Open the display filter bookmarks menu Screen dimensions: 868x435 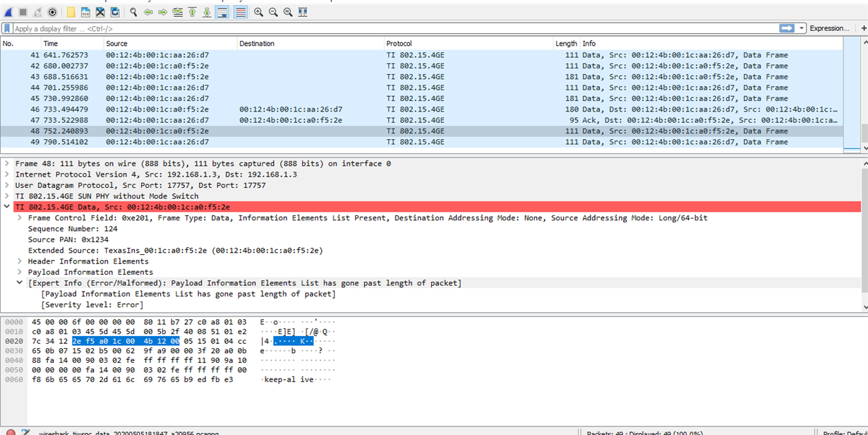point(7,28)
